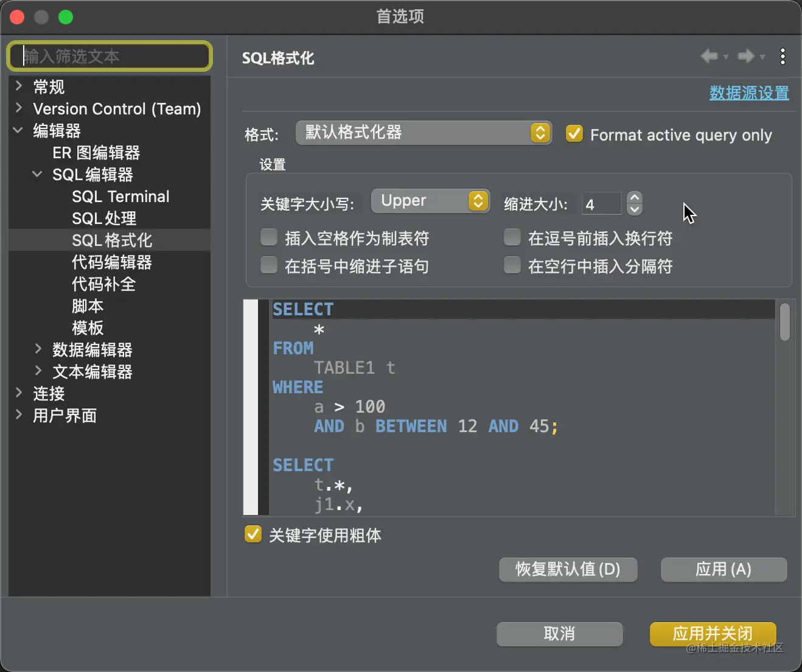The height and width of the screenshot is (672, 802).
Task: Click the filter text search field
Action: (x=110, y=57)
